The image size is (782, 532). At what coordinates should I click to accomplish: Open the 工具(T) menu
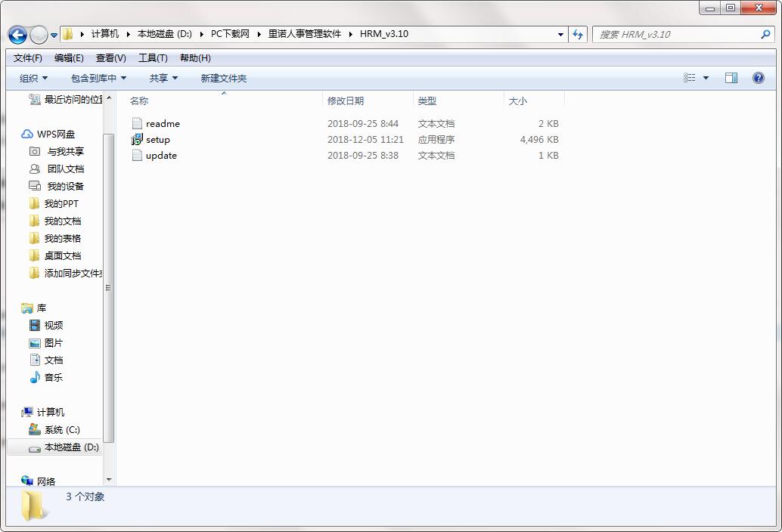click(153, 58)
